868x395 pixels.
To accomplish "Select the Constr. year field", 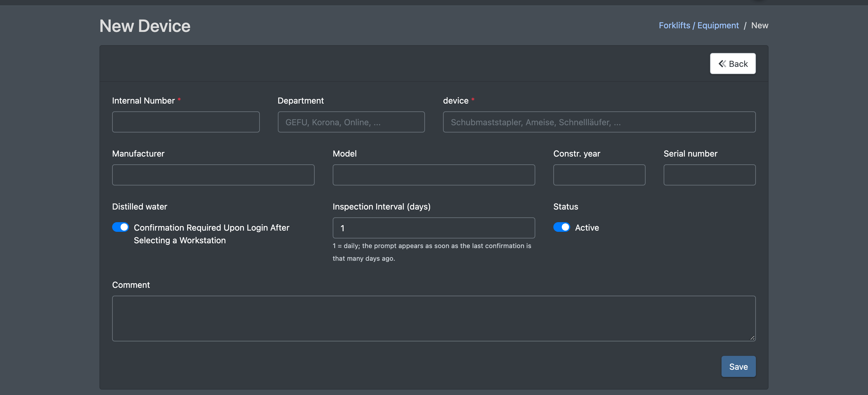I will pyautogui.click(x=599, y=175).
